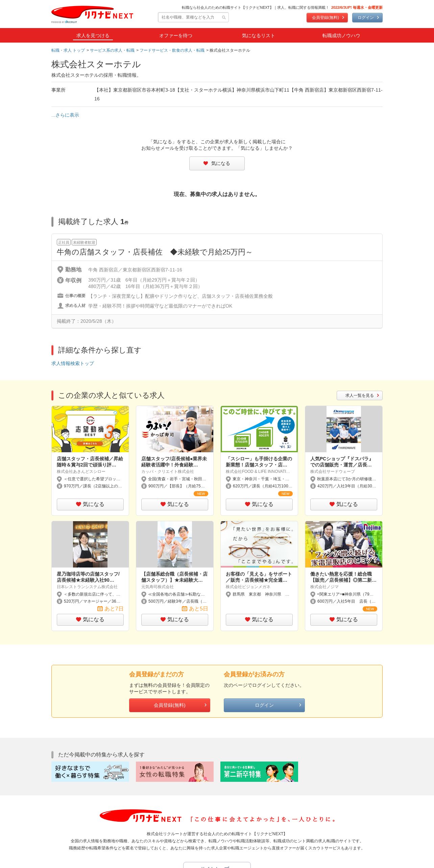The image size is (434, 868).
Task: Open 第二新卒特集 banner
Action: pyautogui.click(x=259, y=772)
